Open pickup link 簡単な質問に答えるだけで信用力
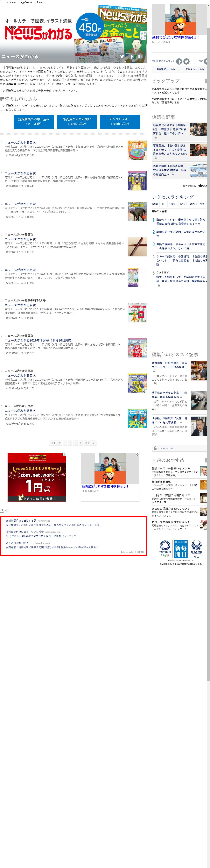Screen dimensions: 210x868 [x=179, y=91]
